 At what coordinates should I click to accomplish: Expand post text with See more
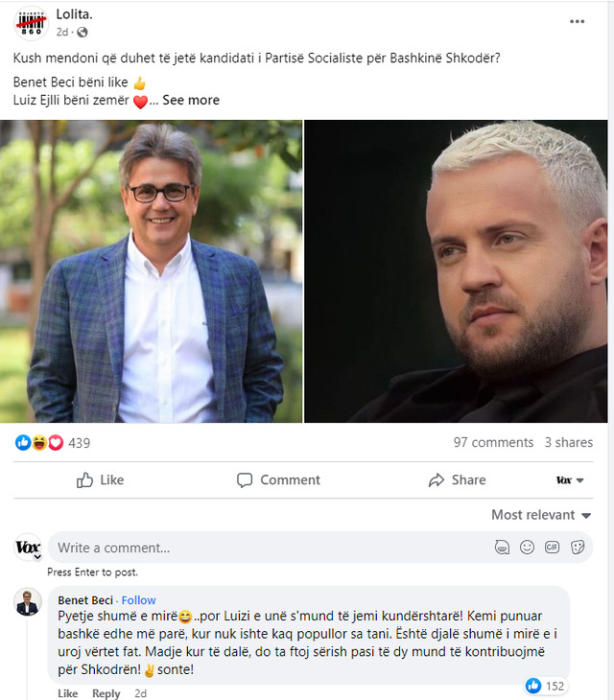point(191,100)
